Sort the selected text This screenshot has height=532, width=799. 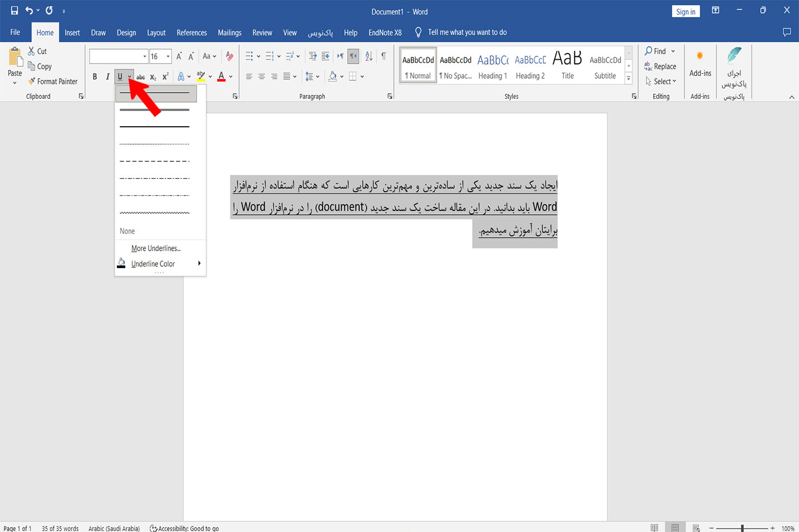pos(369,56)
